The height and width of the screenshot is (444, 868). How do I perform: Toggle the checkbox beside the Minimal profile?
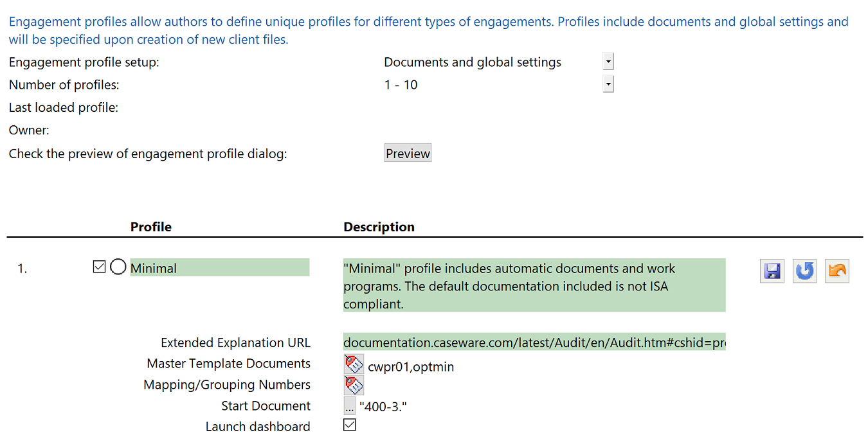click(99, 267)
